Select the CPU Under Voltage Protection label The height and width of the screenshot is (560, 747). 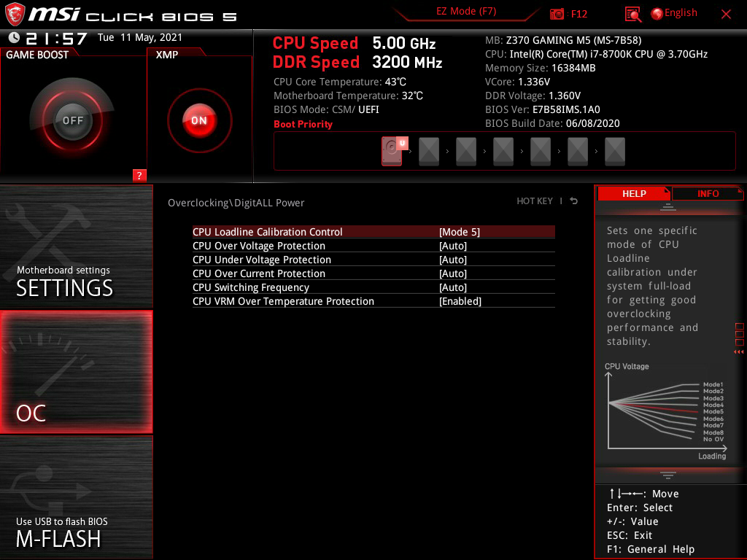tap(262, 260)
